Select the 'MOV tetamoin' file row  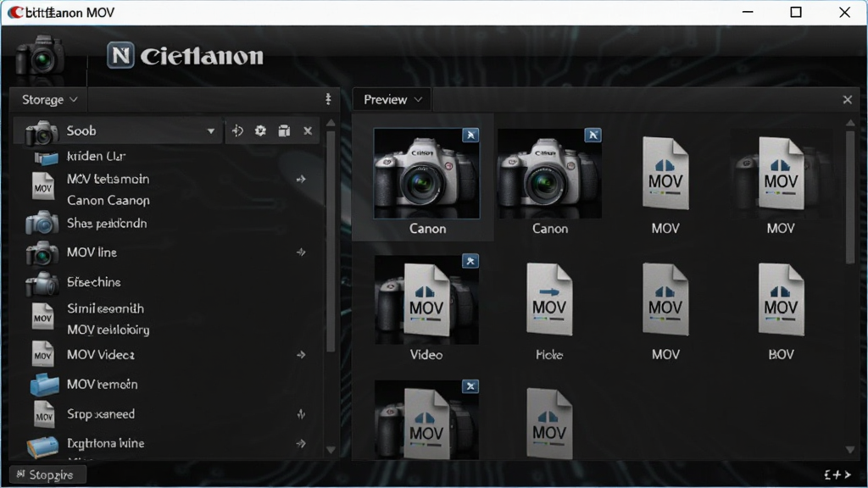click(x=166, y=180)
